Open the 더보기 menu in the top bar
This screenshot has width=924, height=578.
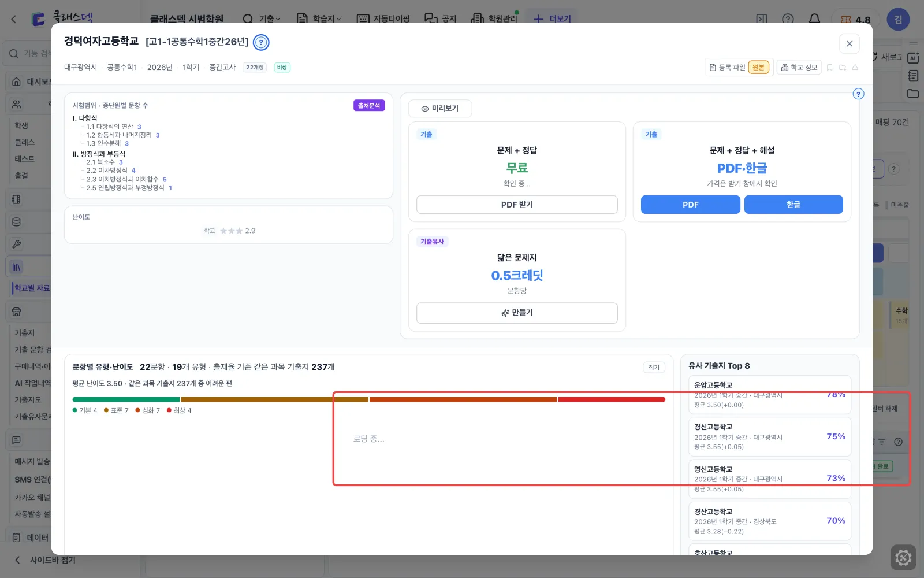pos(552,19)
